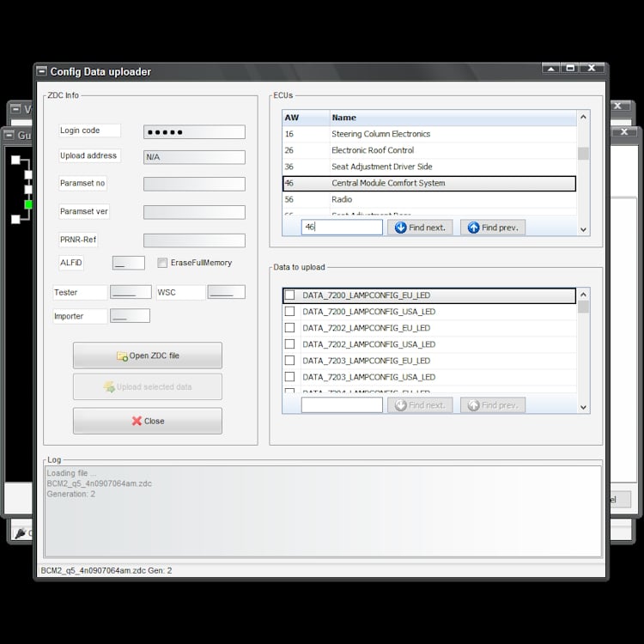
Task: Click BCM2_q5_4n0907064am.zdc in the log
Action: coord(99,483)
